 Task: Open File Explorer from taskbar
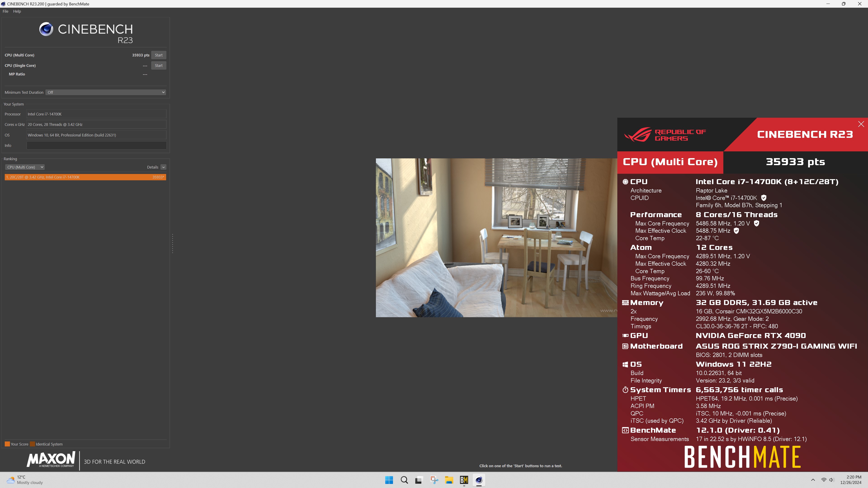(449, 480)
